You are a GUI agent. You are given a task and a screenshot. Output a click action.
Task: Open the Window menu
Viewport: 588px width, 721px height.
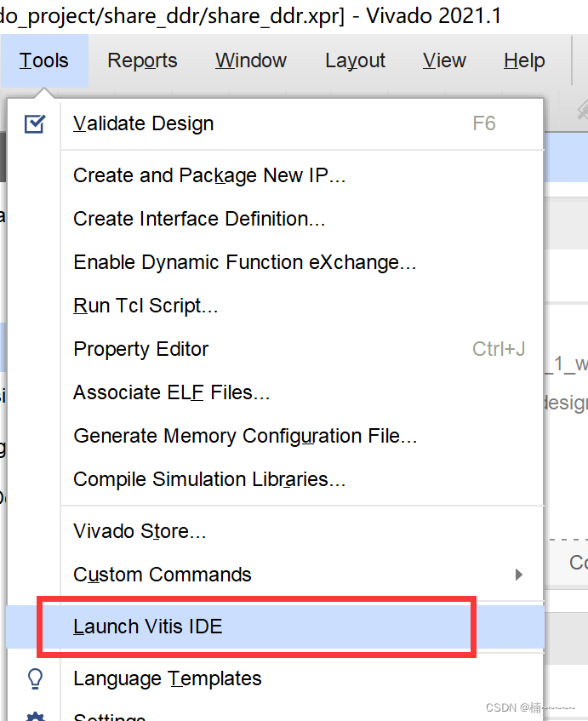click(251, 60)
